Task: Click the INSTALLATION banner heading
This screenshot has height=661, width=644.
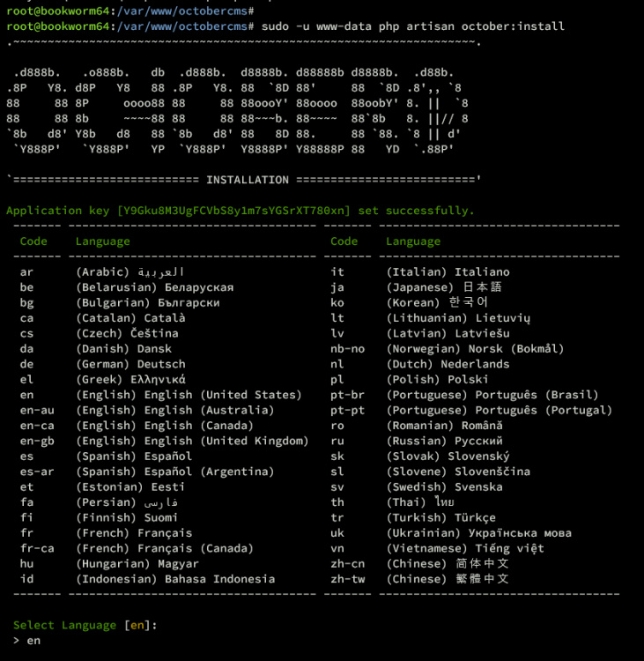Action: click(x=248, y=180)
